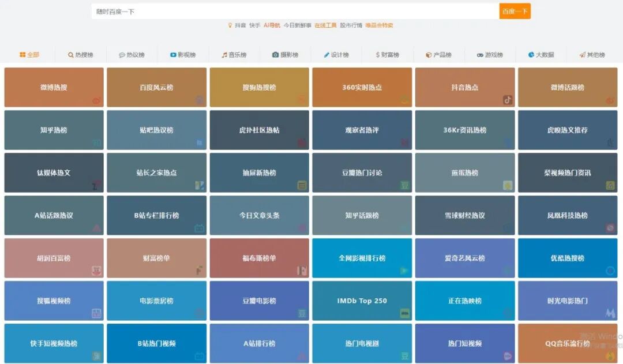623x364 pixels.
Task: Click the 豆 icon on 豆瓣电影榜 card
Action: tap(302, 313)
